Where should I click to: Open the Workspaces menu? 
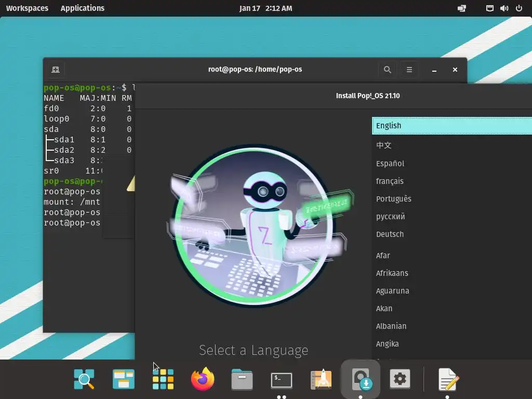[27, 8]
